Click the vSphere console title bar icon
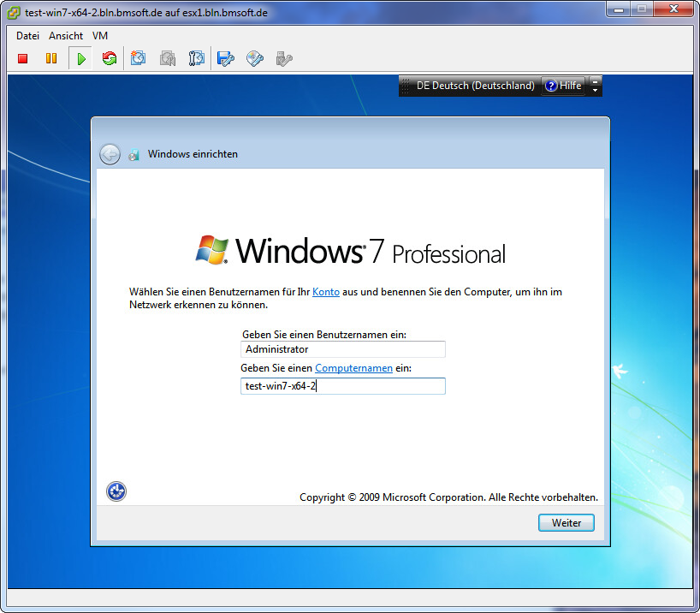The height and width of the screenshot is (613, 700). 14,13
